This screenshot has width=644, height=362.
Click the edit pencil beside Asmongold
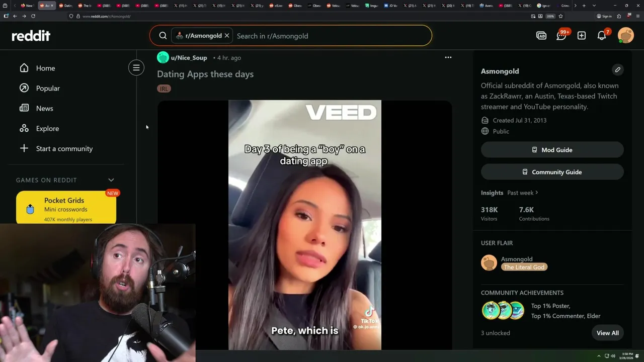point(618,70)
